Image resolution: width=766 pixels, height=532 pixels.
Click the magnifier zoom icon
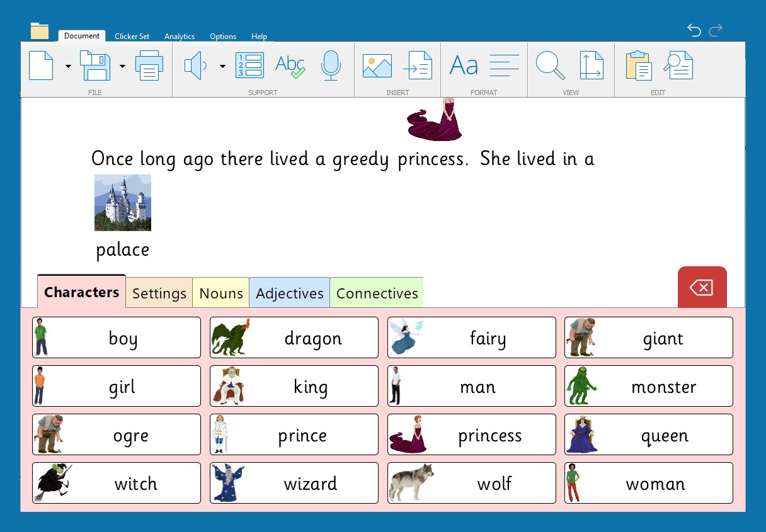550,65
